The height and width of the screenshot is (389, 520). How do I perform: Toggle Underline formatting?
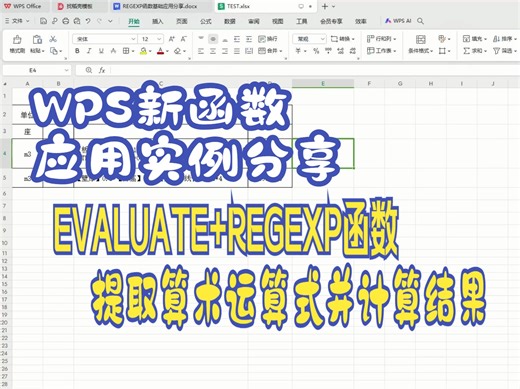101,51
